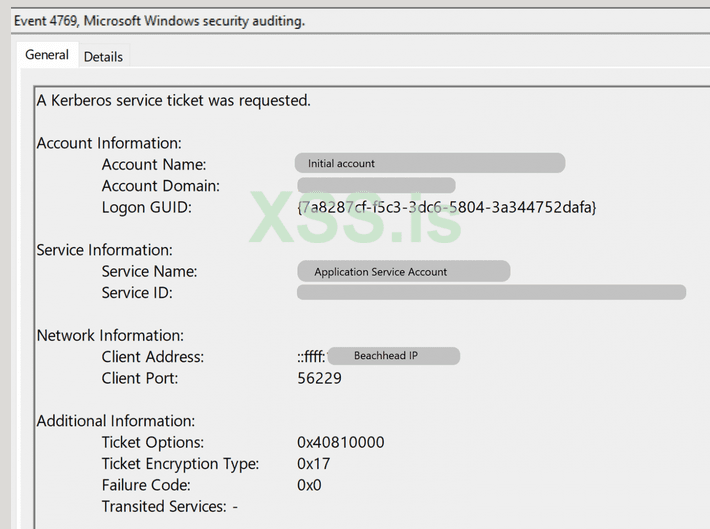Select the redacted Account Domain value
710x529 pixels.
click(376, 185)
